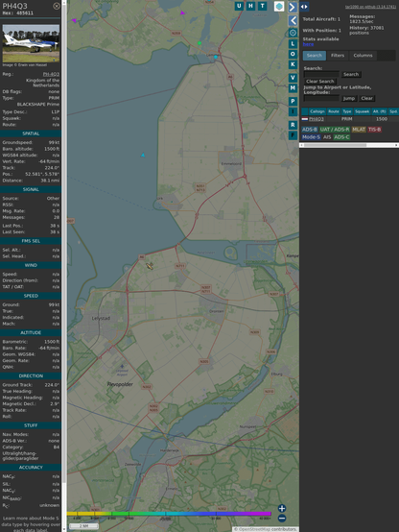Screen dimensions: 399x532
Task: Click the Clear Search button
Action: point(319,82)
